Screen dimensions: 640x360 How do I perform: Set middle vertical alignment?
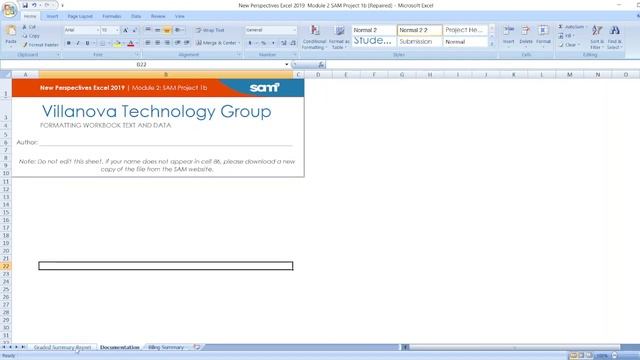pyautogui.click(x=157, y=30)
